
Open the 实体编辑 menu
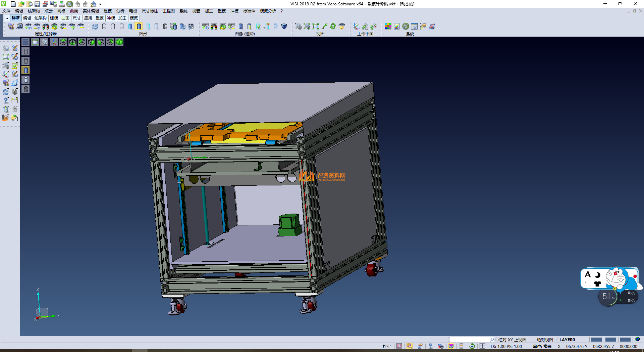point(91,11)
